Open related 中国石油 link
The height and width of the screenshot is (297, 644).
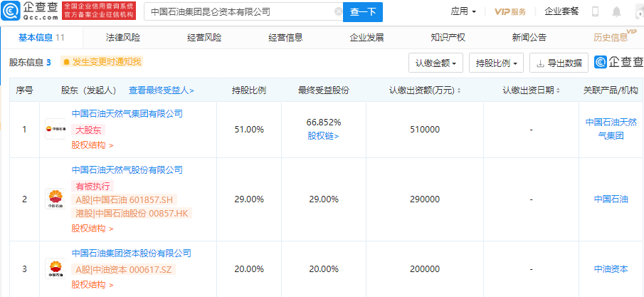click(x=611, y=199)
